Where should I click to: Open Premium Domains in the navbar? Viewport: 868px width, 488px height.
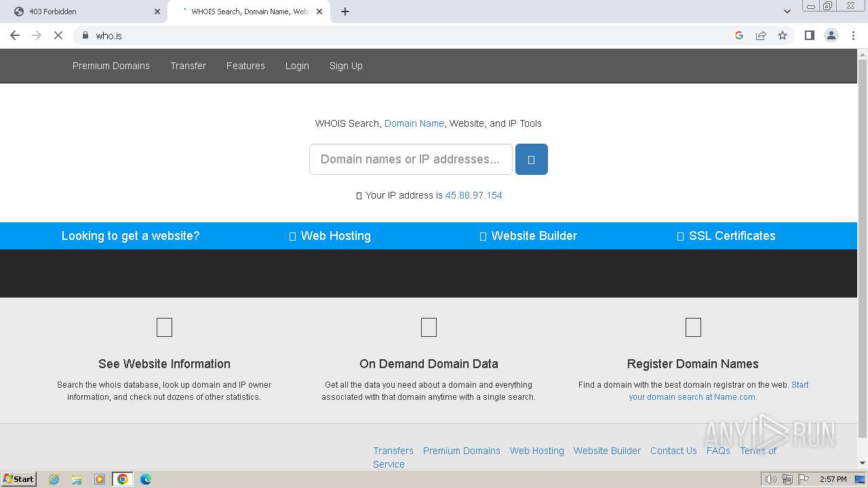point(111,66)
